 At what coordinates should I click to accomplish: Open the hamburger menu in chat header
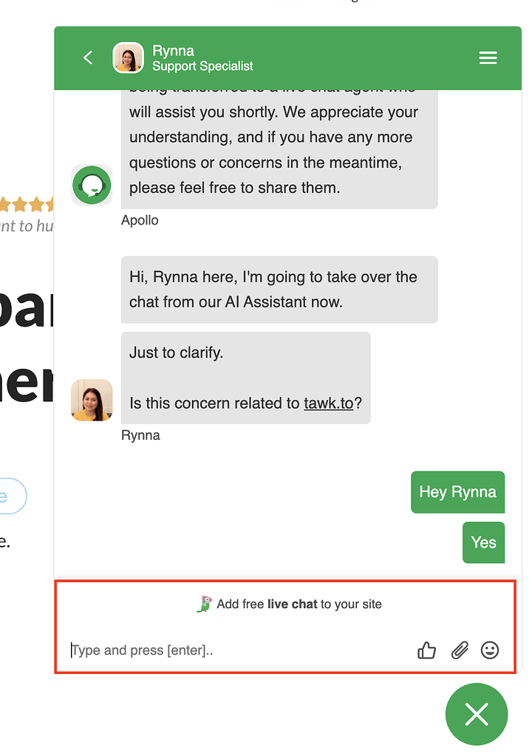488,58
